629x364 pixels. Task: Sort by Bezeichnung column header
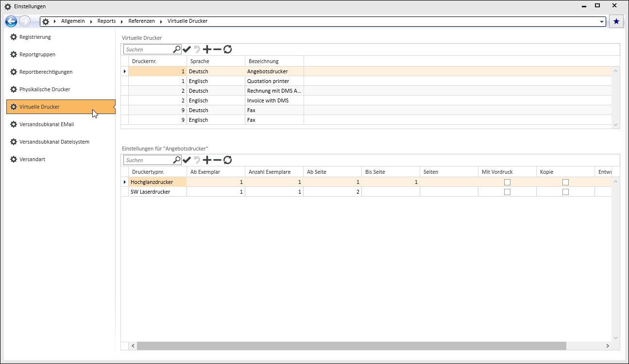pyautogui.click(x=274, y=61)
